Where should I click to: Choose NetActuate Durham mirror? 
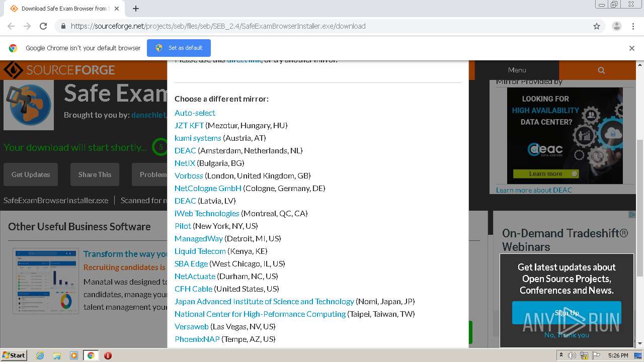pyautogui.click(x=195, y=276)
